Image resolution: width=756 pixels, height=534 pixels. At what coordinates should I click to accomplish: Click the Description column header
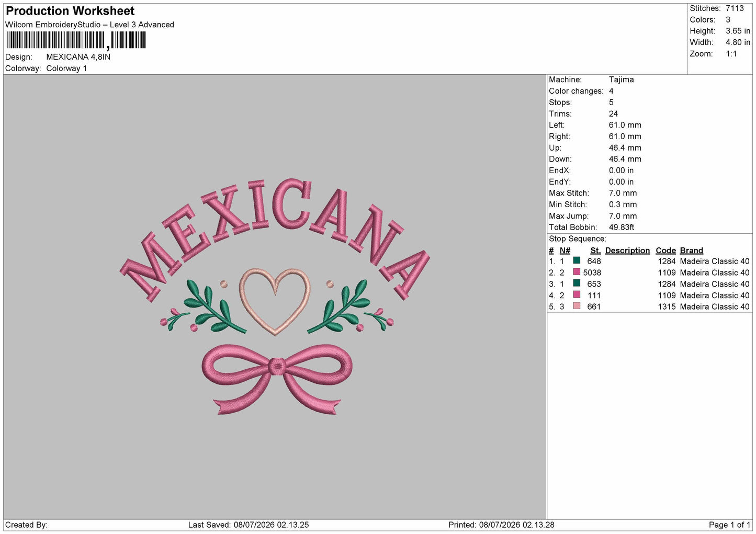point(627,251)
